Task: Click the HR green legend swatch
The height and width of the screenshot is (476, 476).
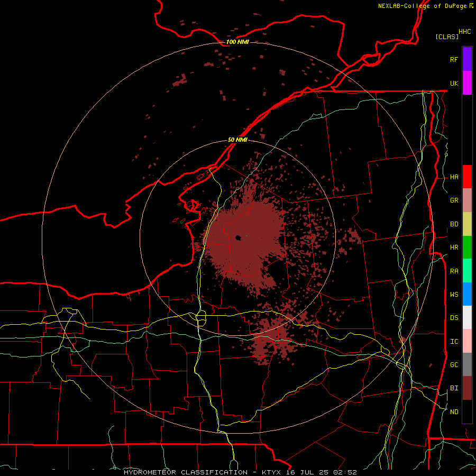Action: [x=467, y=248]
